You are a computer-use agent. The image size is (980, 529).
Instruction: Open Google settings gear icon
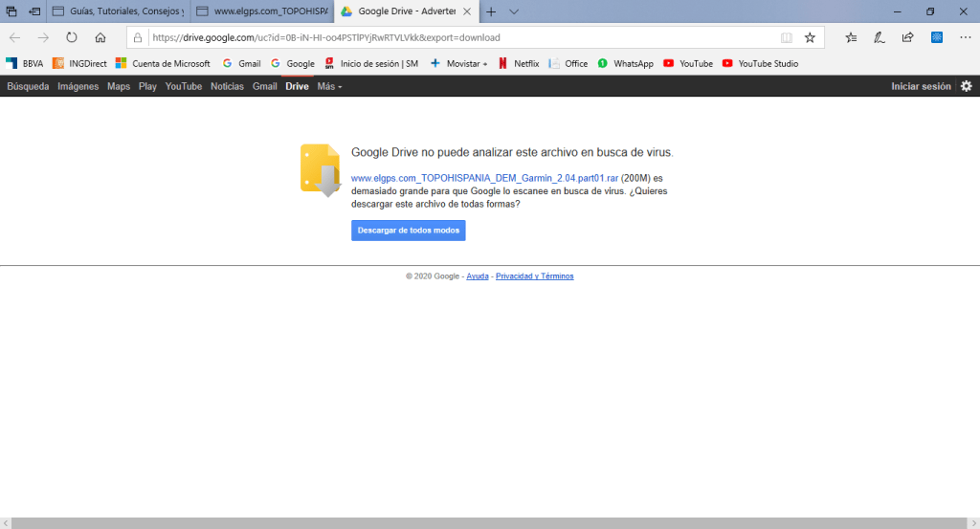click(966, 86)
